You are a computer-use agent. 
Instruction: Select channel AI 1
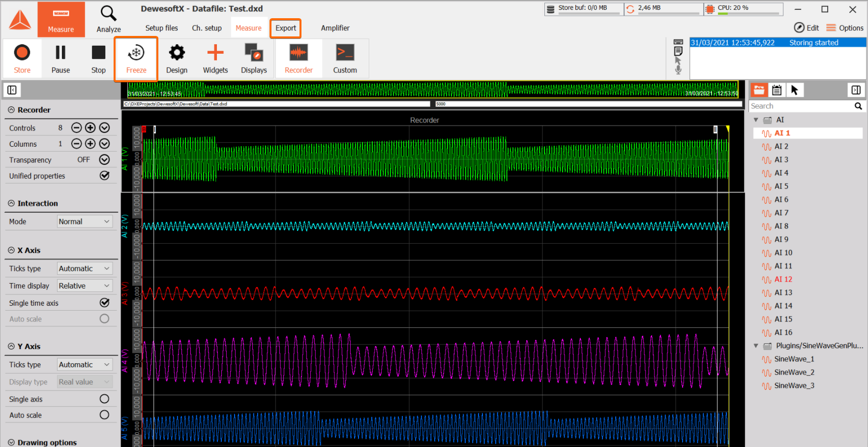pos(808,133)
